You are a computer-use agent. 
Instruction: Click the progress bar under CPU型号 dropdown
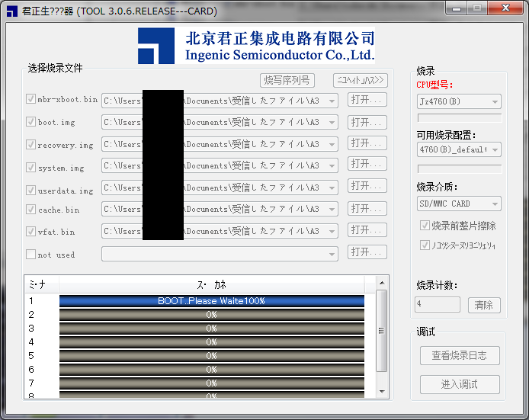tap(460, 117)
